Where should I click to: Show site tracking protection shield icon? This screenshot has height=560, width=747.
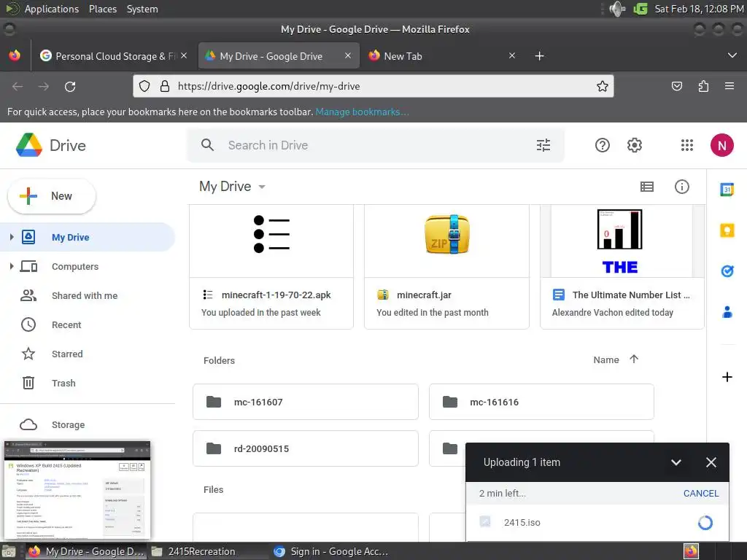[x=144, y=86]
